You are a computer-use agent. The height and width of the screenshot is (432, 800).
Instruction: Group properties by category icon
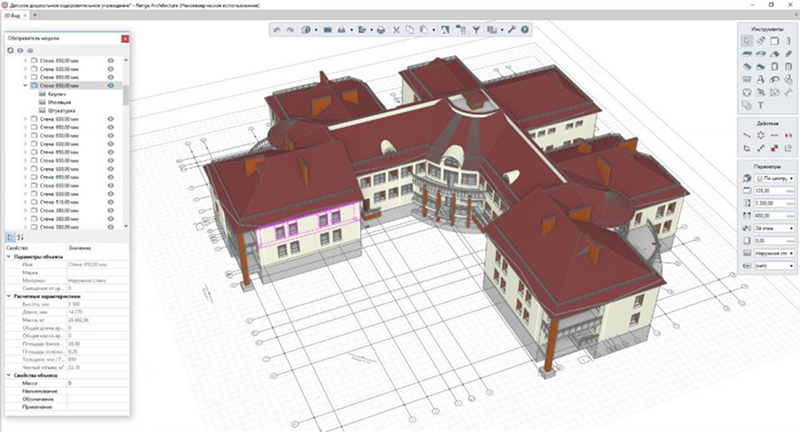[10, 237]
